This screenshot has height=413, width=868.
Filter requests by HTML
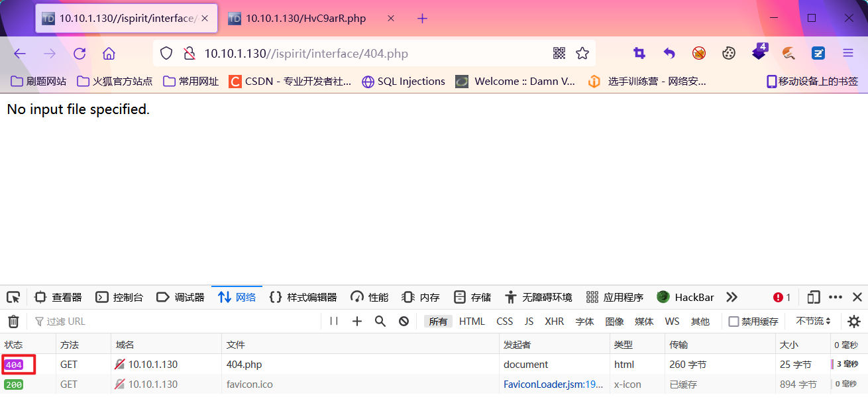[472, 322]
